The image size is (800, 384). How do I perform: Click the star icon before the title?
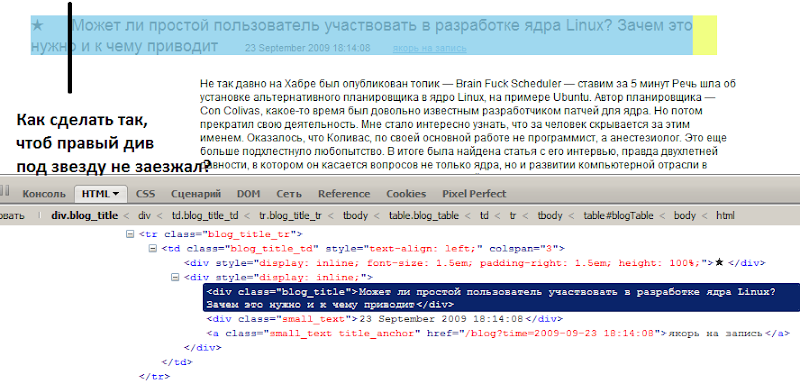click(x=37, y=25)
